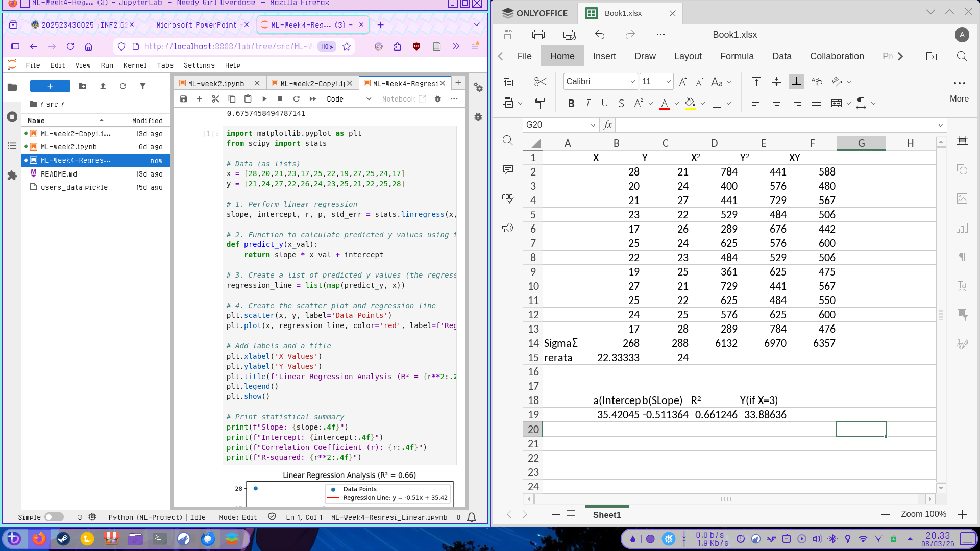980x551 pixels.
Task: Click the Sheet1 tab
Action: point(607,515)
